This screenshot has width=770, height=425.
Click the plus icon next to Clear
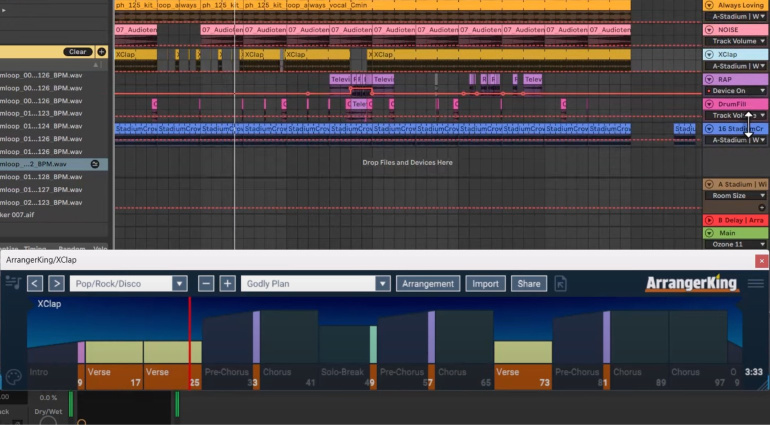pos(101,52)
